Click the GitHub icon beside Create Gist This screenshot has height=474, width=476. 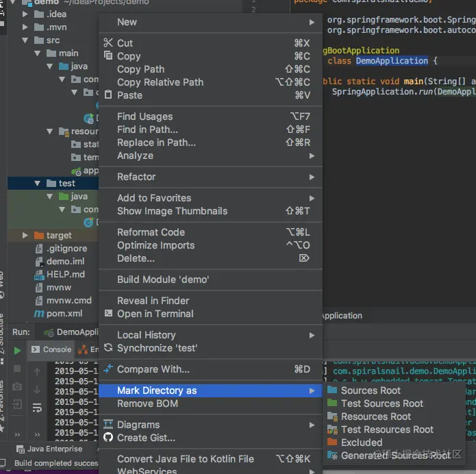coord(108,437)
